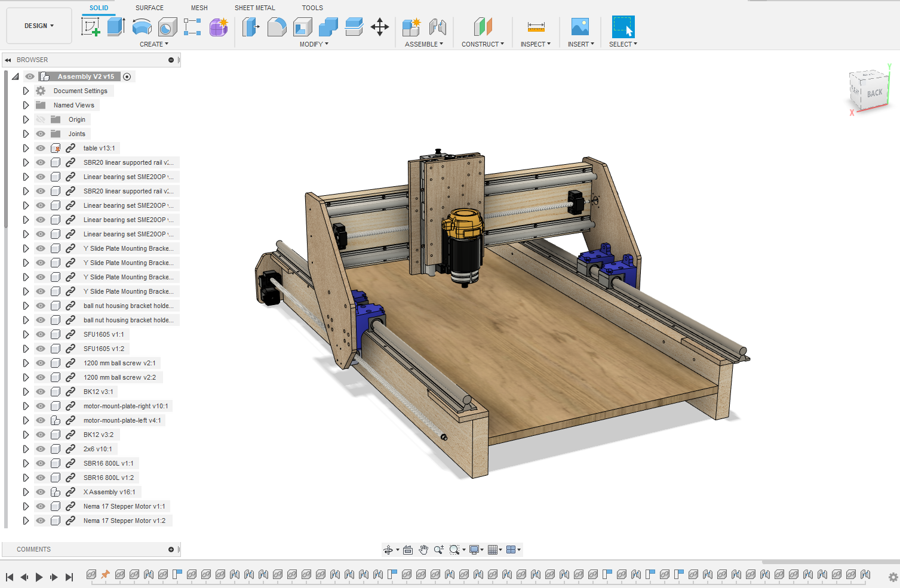Click the Fillet tool icon
This screenshot has width=900, height=588.
277,27
